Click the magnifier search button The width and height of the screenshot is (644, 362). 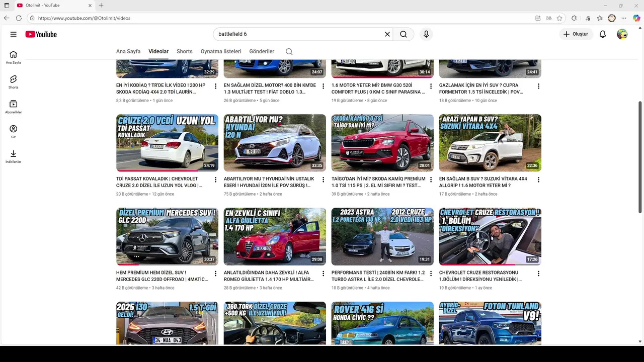coord(404,34)
